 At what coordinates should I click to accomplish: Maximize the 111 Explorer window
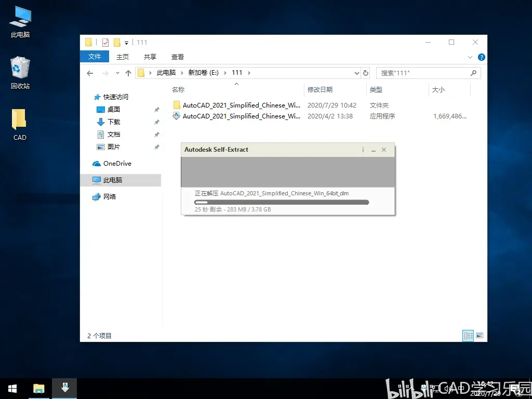coord(451,43)
